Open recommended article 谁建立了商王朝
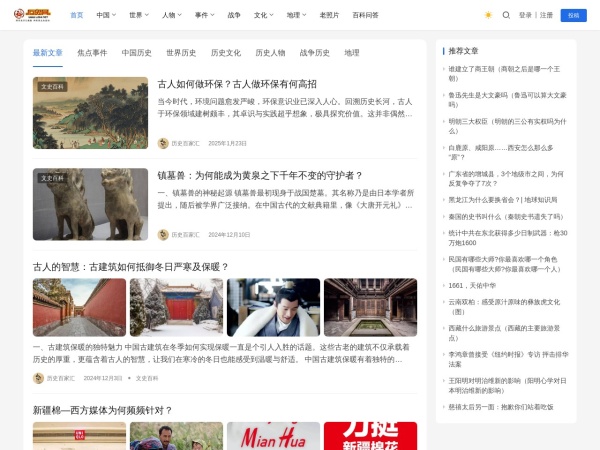This screenshot has height=450, width=600. [x=504, y=73]
